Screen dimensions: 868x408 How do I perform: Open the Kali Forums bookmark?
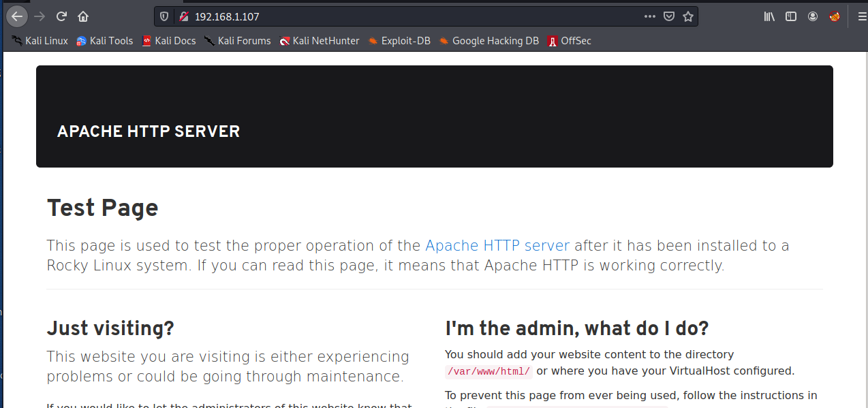(237, 41)
